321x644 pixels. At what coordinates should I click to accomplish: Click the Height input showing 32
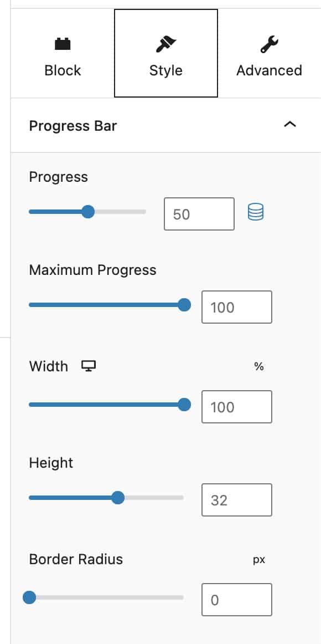236,500
